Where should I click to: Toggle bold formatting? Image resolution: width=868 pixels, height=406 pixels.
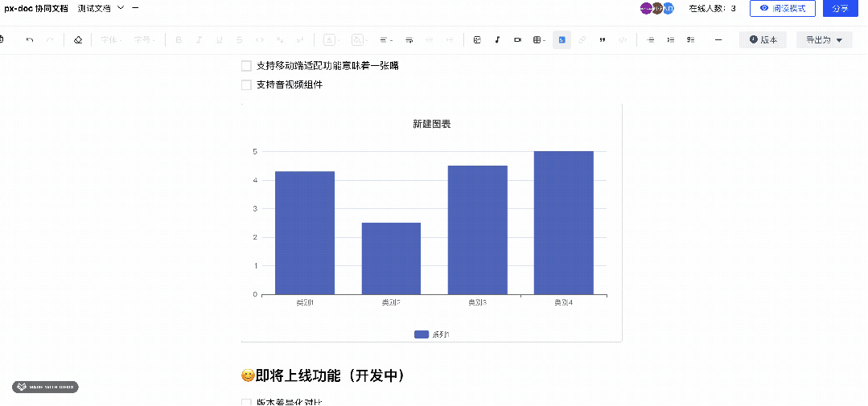[179, 40]
